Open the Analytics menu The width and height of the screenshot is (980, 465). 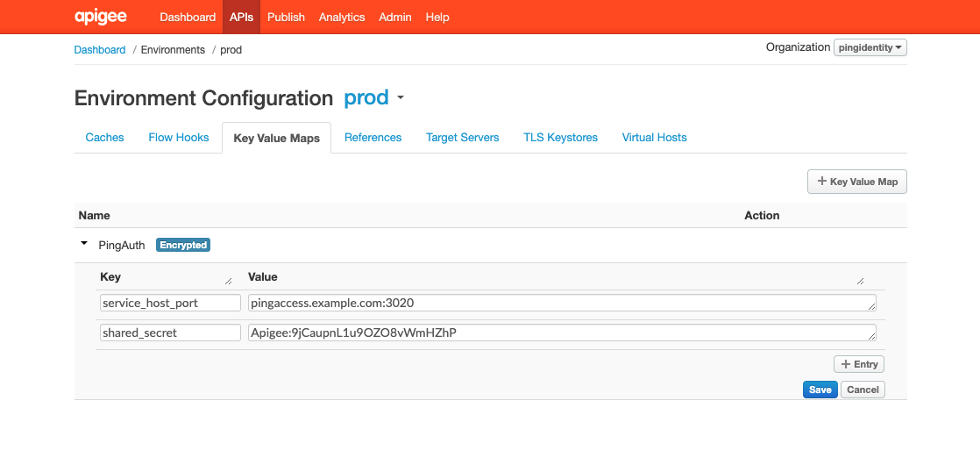pos(342,17)
